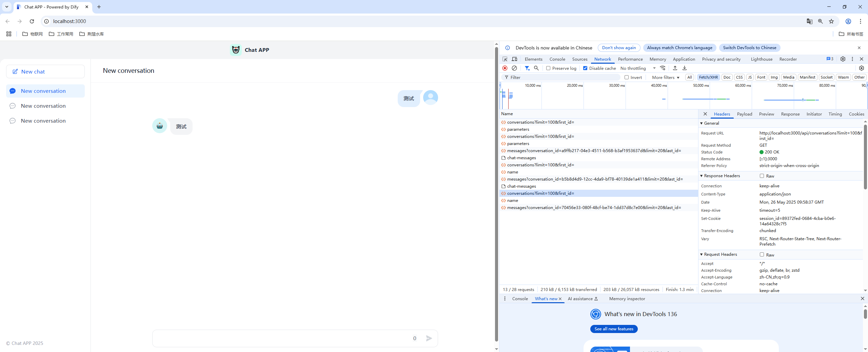Viewport: 868px width, 352px height.
Task: Export HAR file download icon
Action: pos(685,68)
